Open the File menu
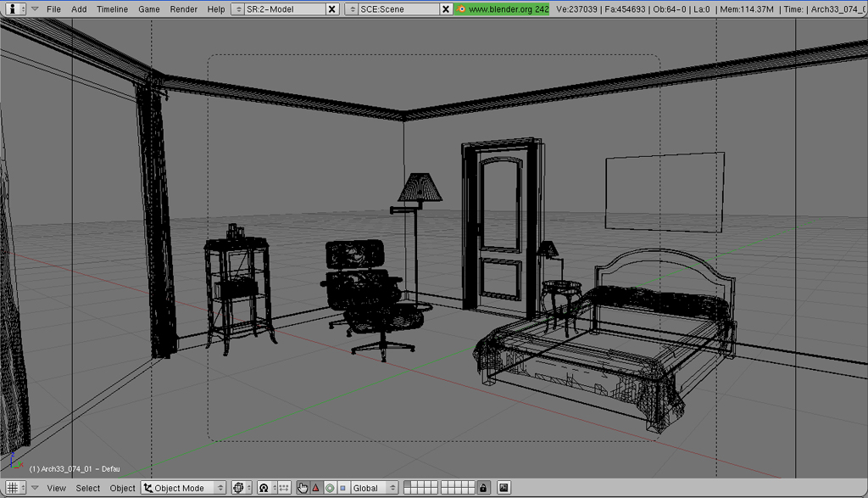Image resolution: width=868 pixels, height=498 pixels. [53, 8]
